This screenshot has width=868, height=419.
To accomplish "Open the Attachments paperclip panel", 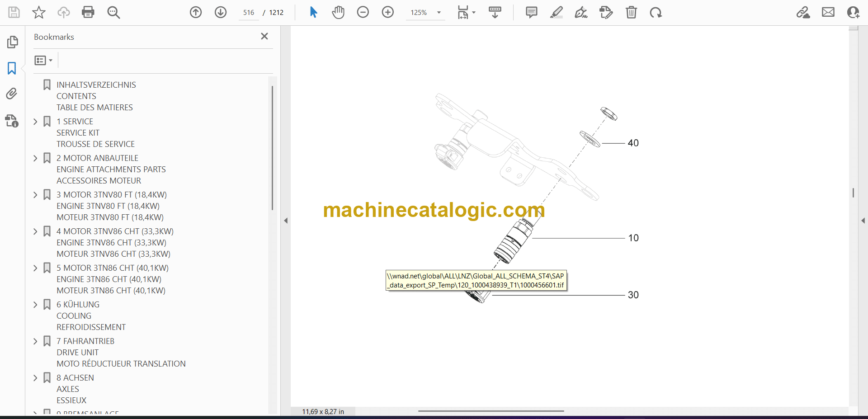I will tap(12, 94).
